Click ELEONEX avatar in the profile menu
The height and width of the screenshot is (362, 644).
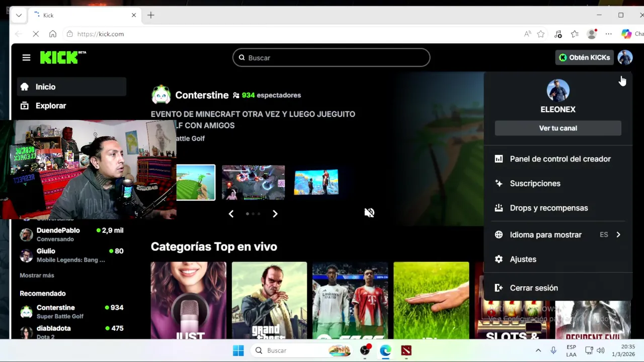(558, 90)
